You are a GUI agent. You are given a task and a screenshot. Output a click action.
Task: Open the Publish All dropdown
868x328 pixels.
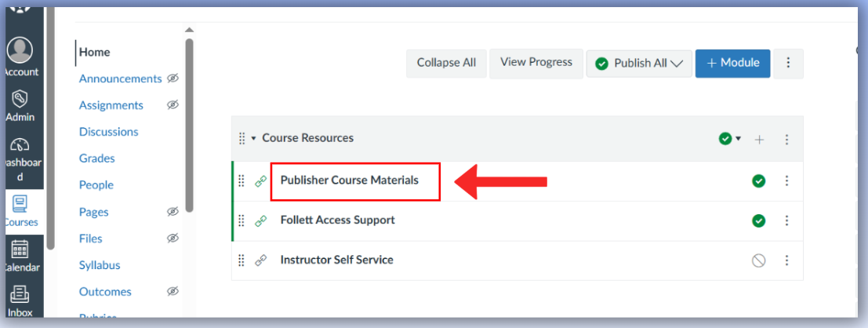tap(639, 63)
